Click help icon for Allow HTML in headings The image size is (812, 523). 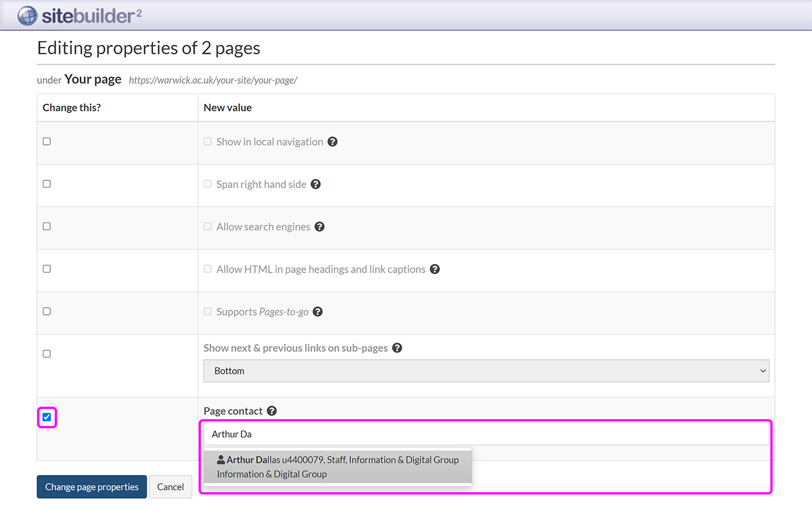(x=435, y=269)
